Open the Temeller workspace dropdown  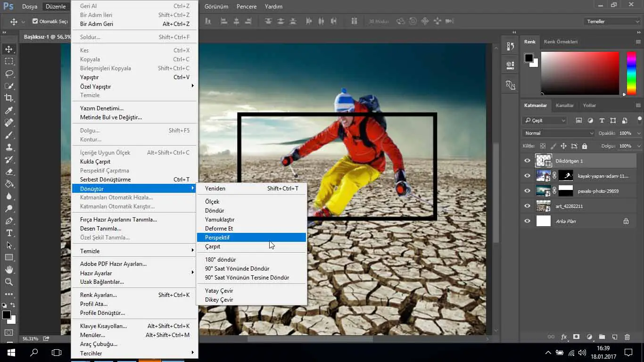pyautogui.click(x=611, y=22)
